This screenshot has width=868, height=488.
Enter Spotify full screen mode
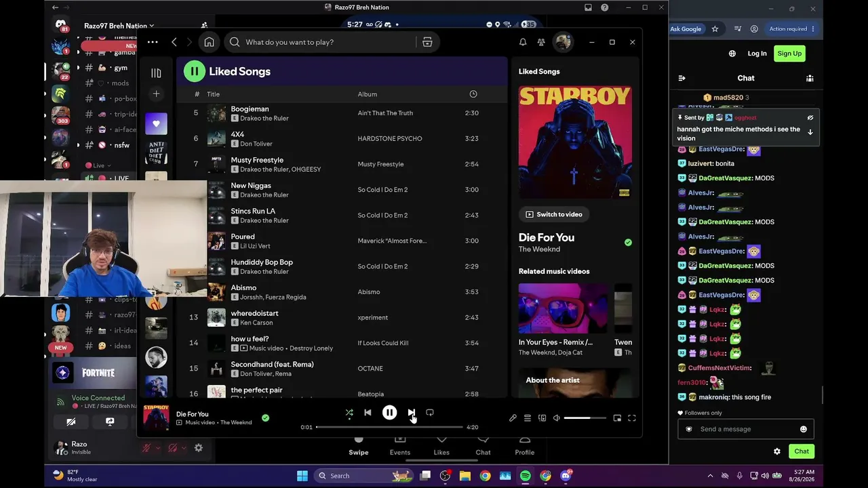click(x=632, y=418)
